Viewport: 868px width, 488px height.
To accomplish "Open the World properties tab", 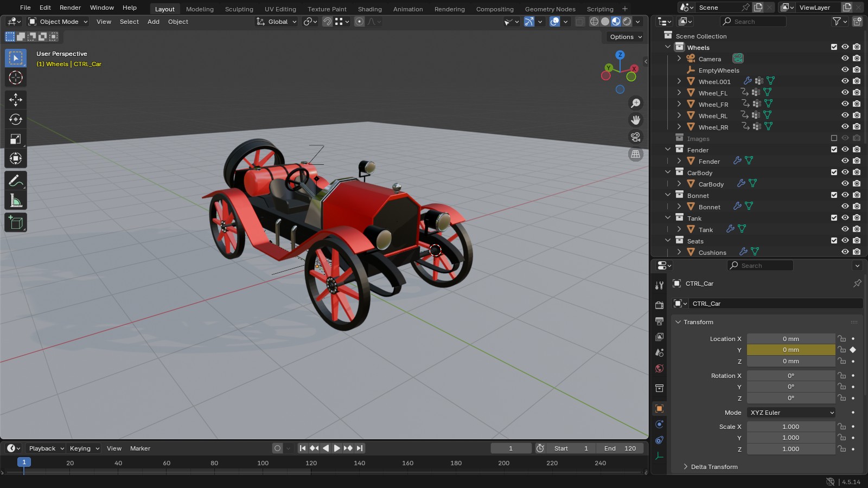I will (659, 369).
